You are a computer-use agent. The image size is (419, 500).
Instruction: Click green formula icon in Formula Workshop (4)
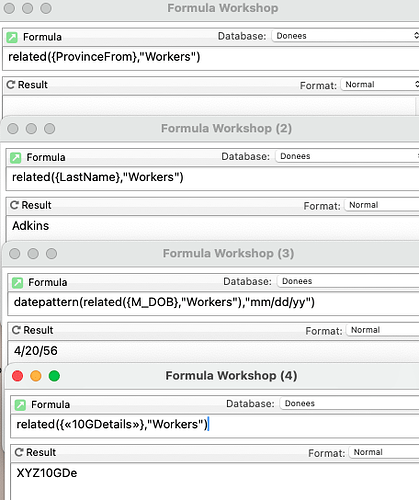pyautogui.click(x=20, y=405)
